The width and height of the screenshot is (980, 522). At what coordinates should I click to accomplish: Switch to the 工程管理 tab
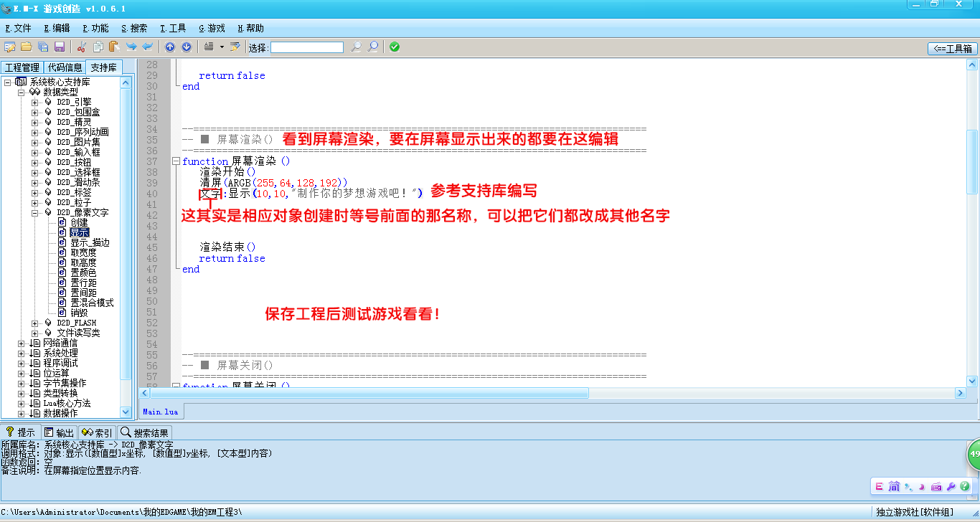pyautogui.click(x=22, y=67)
